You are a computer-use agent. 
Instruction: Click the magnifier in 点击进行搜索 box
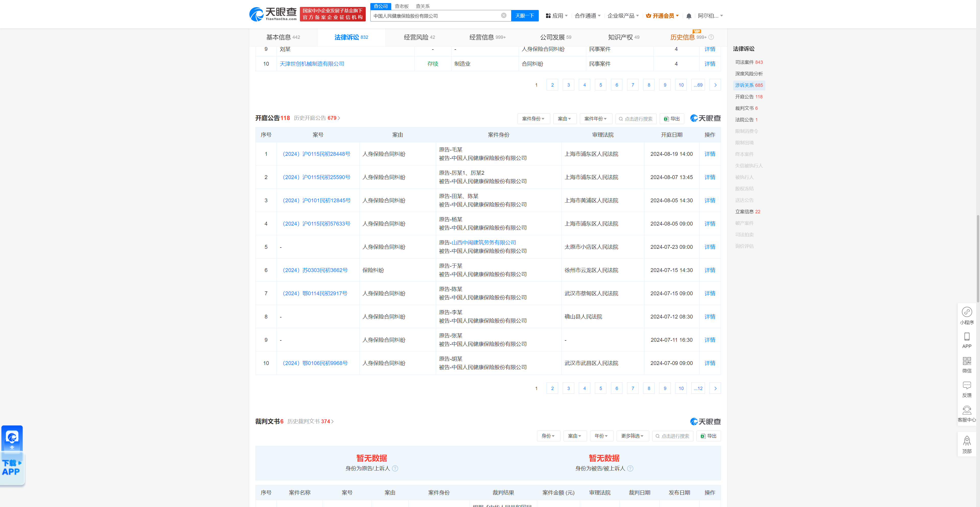click(x=620, y=118)
